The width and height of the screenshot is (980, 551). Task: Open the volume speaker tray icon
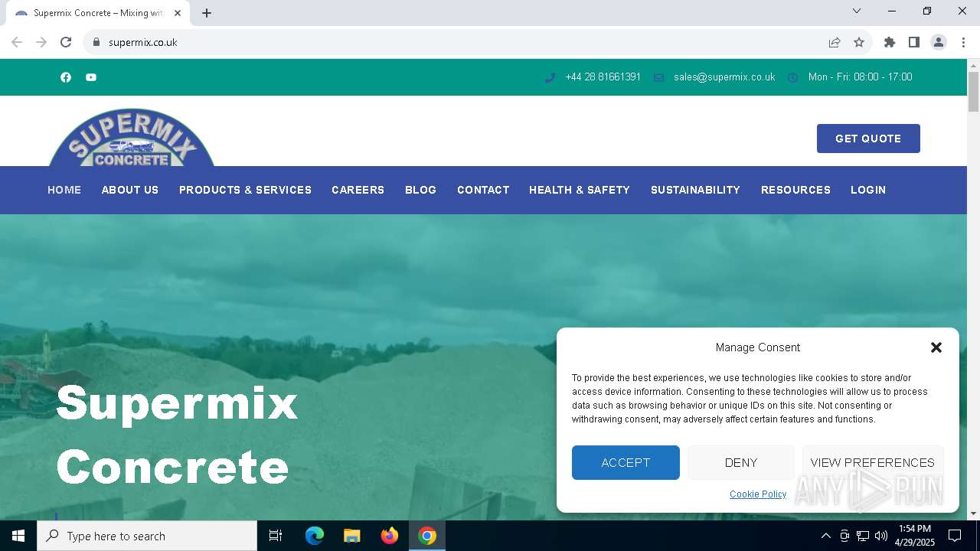tap(881, 536)
